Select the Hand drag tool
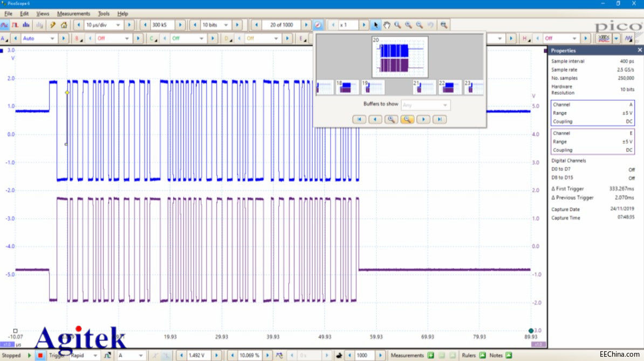The width and height of the screenshot is (644, 361). 387,25
